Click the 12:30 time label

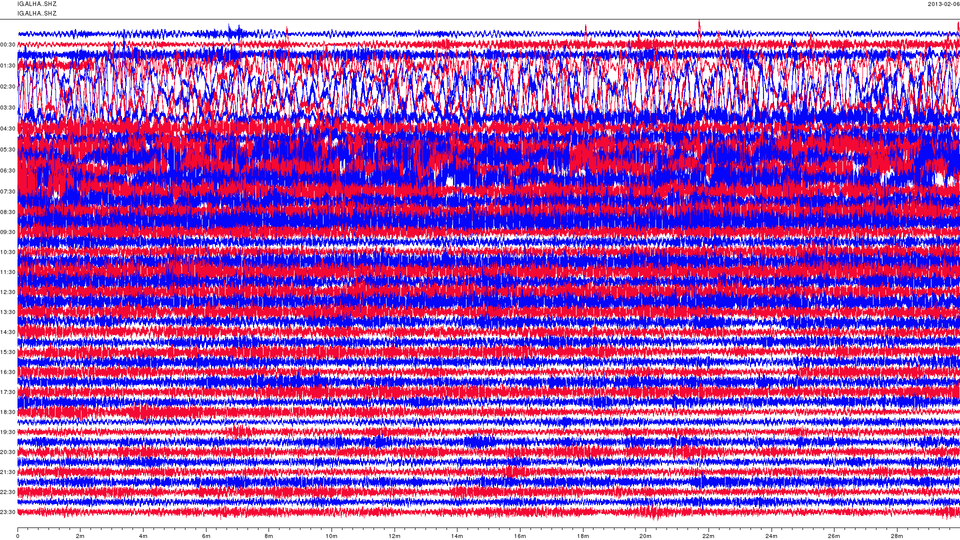pyautogui.click(x=8, y=292)
